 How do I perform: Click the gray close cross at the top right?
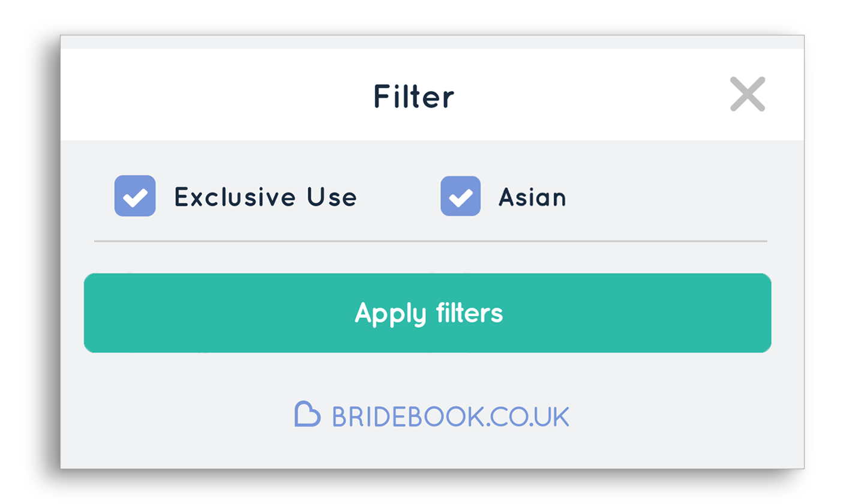point(747,95)
